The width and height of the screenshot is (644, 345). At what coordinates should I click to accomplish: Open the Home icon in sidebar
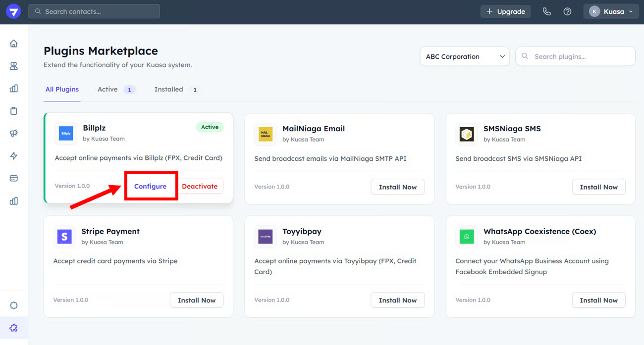tap(14, 44)
